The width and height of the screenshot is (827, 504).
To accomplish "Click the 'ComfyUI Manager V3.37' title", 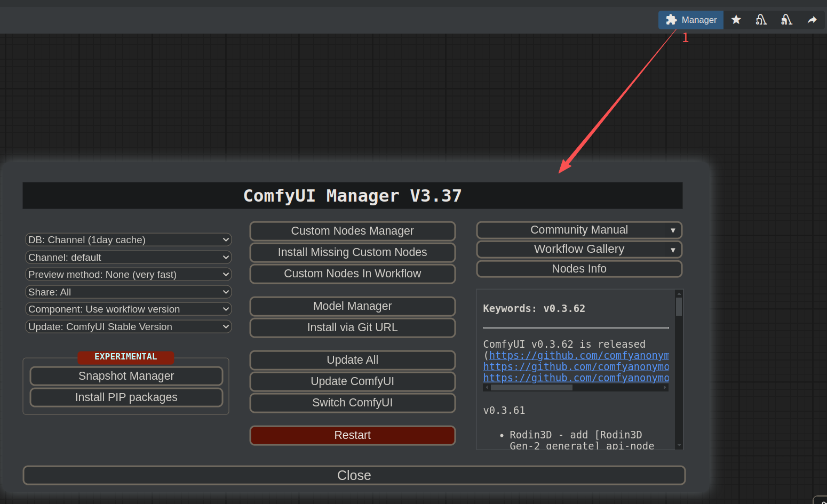I will (353, 196).
